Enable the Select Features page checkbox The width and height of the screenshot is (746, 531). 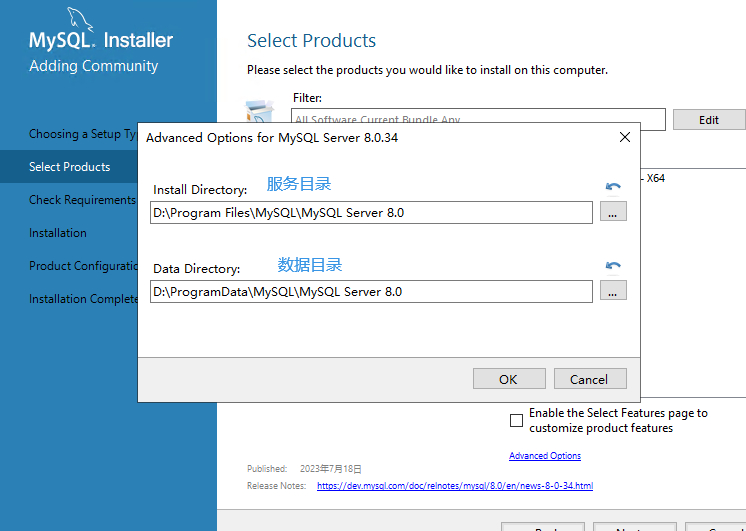[x=516, y=421]
